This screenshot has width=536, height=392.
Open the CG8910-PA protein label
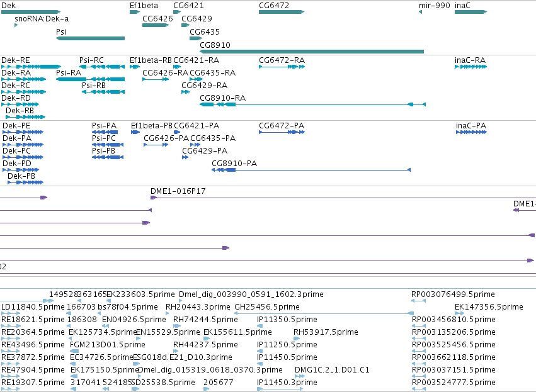point(234,164)
